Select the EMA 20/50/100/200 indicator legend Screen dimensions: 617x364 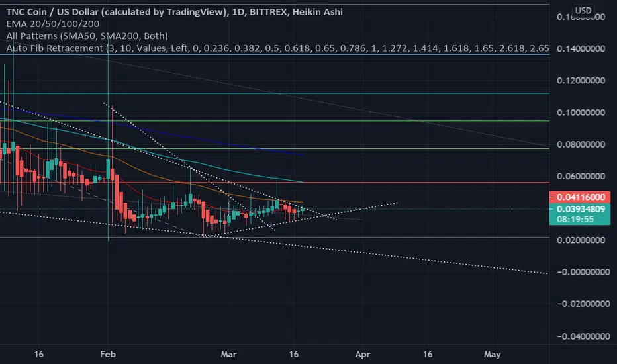tap(53, 24)
